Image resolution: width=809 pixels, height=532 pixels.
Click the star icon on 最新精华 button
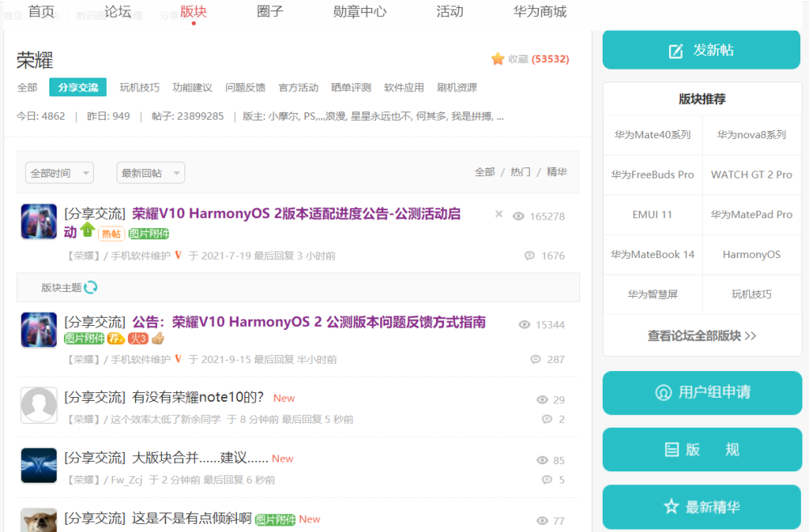tap(671, 507)
